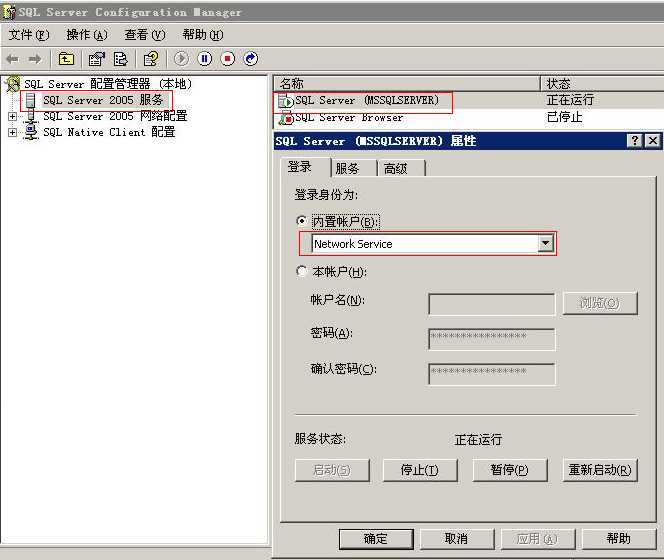Select the SQL Server 2005 网络配置 tree item

[115, 116]
